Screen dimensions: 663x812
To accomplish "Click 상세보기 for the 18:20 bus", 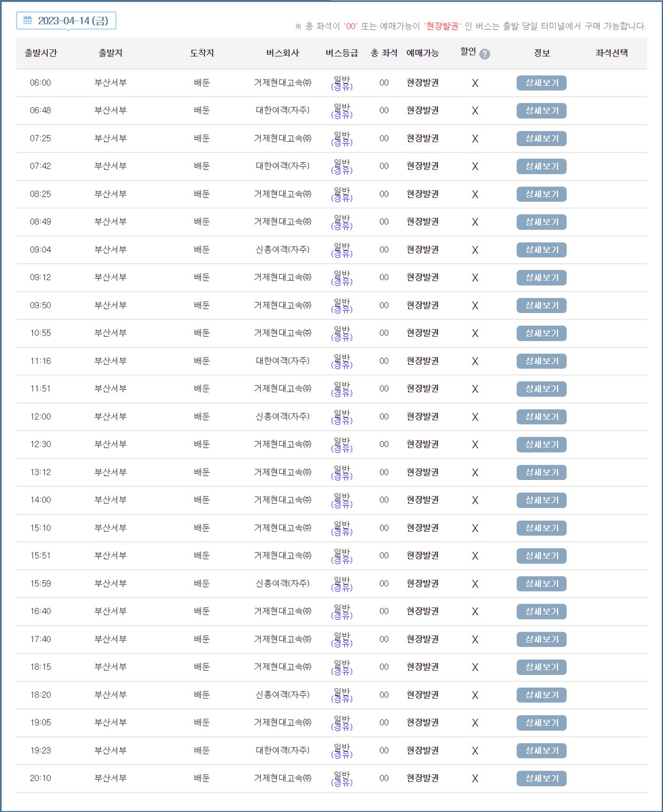I will [x=541, y=695].
